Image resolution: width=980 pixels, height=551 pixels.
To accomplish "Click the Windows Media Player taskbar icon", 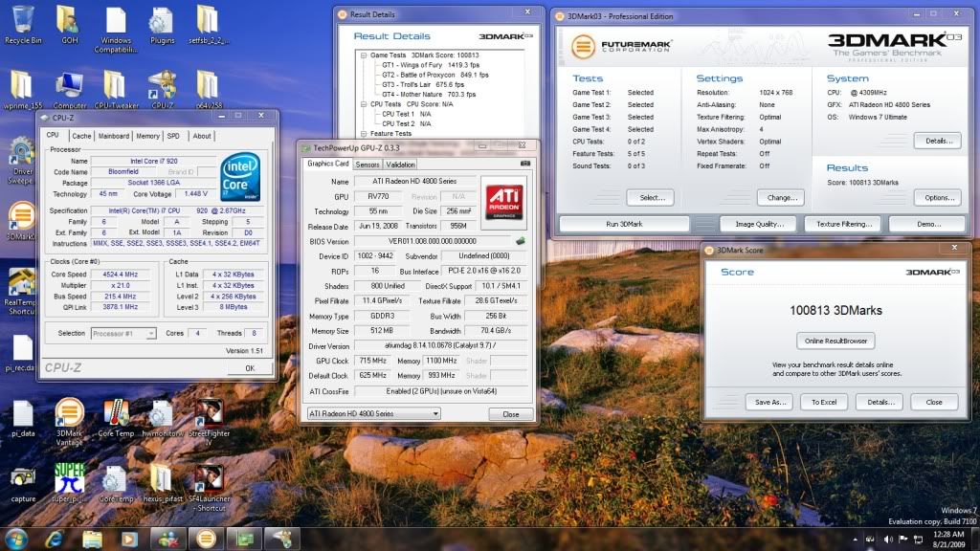I will [x=129, y=539].
